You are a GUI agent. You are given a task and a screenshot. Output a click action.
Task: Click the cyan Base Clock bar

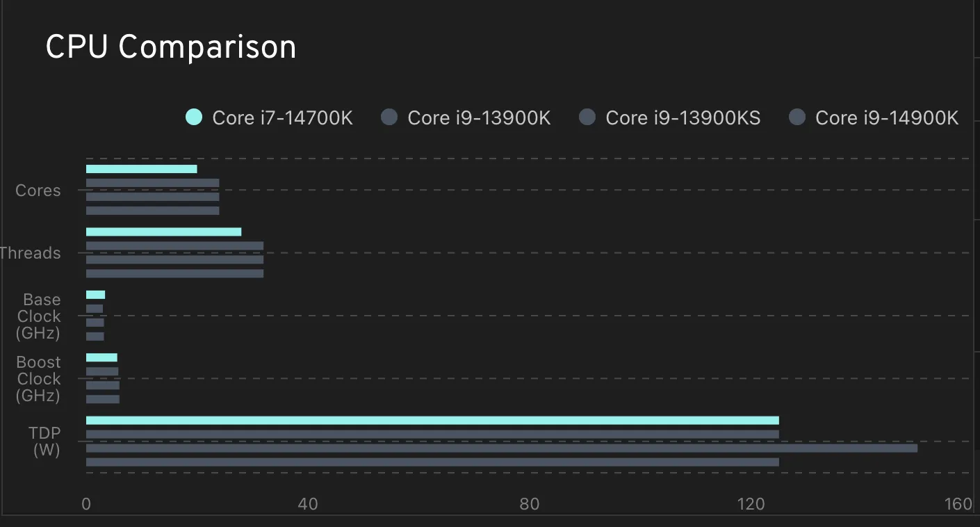pyautogui.click(x=95, y=295)
